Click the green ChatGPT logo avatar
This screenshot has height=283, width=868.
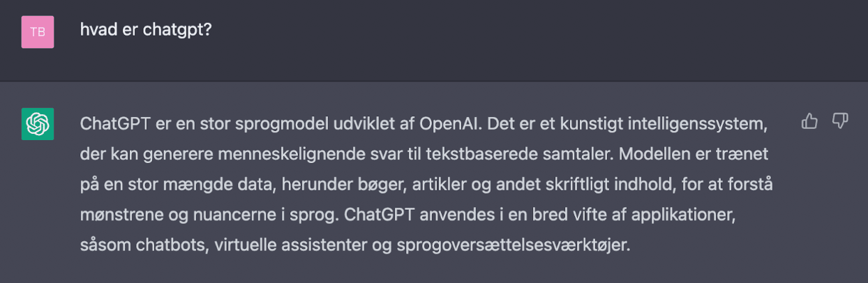pos(38,124)
